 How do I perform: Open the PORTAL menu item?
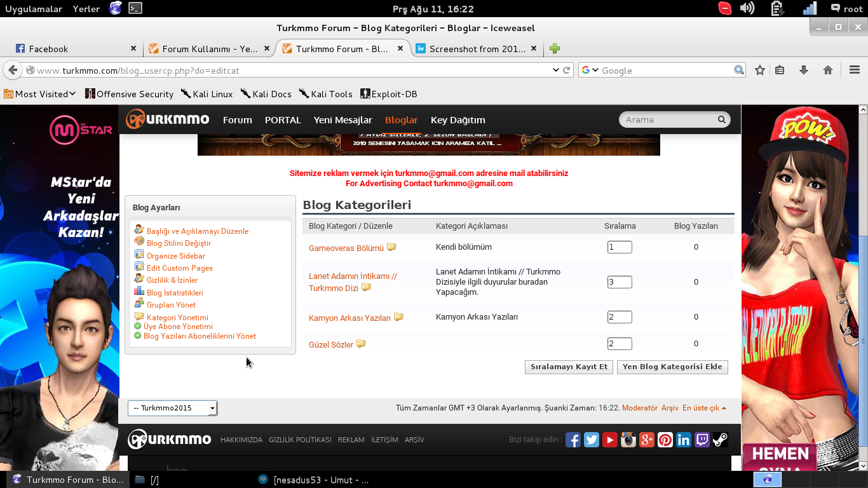click(x=283, y=119)
